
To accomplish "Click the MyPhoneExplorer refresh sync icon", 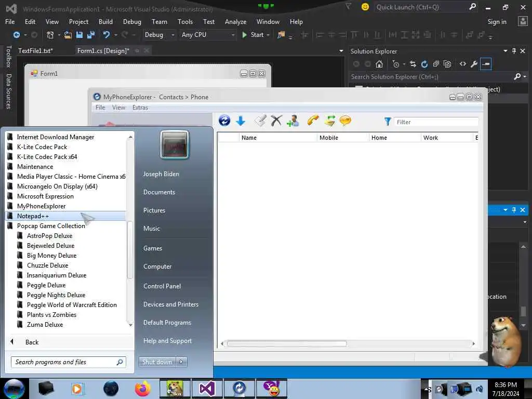I will 224,121.
